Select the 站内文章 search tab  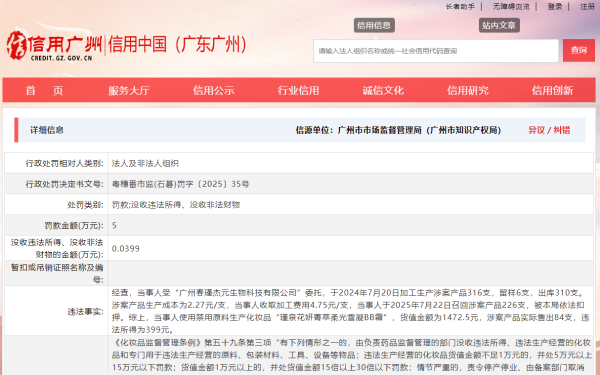click(x=499, y=25)
